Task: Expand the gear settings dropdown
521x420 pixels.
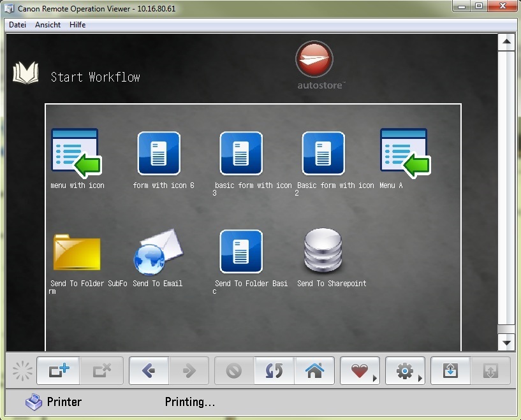Action: coord(406,370)
